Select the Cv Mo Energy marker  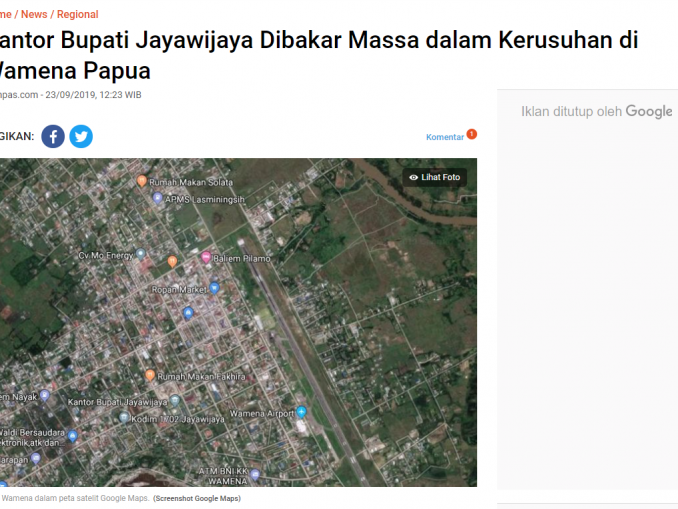[x=141, y=254]
